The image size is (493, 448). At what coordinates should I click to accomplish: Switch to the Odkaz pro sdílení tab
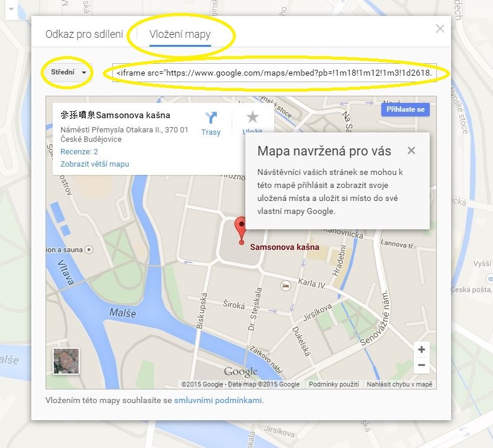(x=85, y=34)
